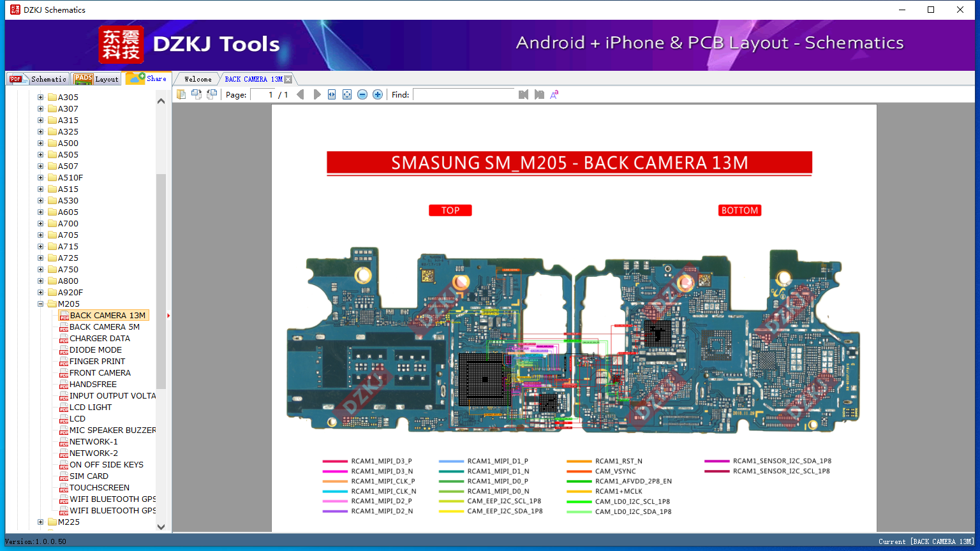Go to next page arrow
The width and height of the screenshot is (980, 551).
(x=317, y=94)
